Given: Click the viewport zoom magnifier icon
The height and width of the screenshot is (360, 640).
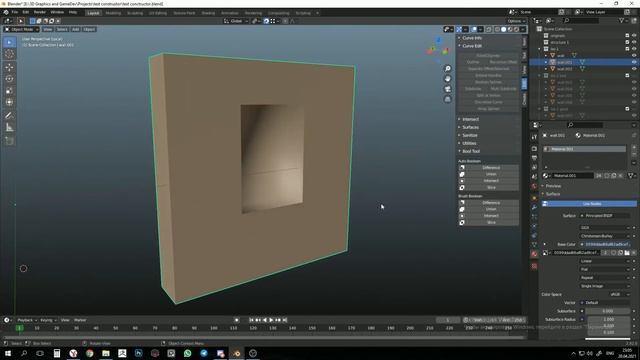Looking at the screenshot, I should [x=448, y=69].
